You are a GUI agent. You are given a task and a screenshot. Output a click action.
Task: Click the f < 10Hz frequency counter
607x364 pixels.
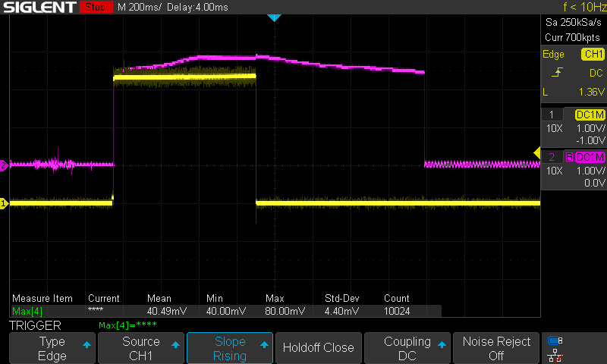(584, 7)
